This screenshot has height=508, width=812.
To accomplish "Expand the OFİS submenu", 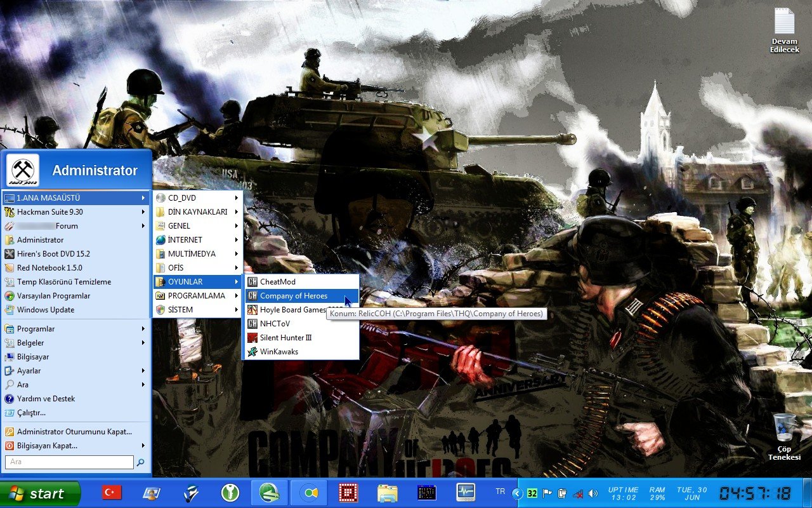I will click(x=198, y=268).
